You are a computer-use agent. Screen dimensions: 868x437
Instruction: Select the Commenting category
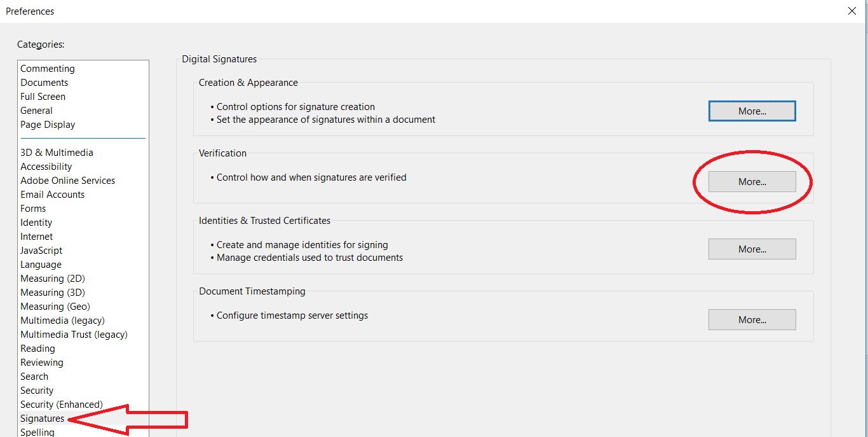[x=48, y=69]
